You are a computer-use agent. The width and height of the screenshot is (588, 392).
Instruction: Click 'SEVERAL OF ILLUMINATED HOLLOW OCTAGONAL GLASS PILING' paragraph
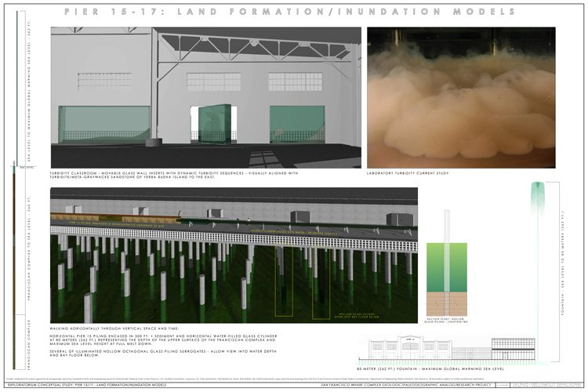[163, 353]
